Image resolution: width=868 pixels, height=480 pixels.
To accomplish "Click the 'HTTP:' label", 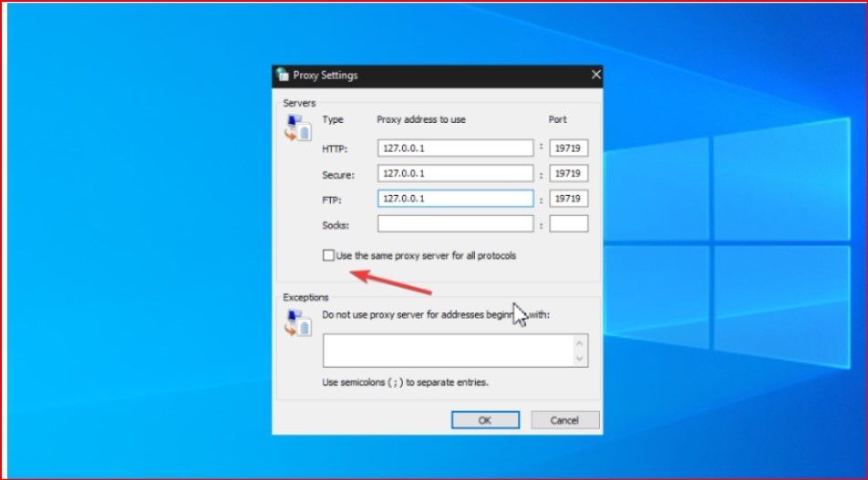I will pos(335,149).
